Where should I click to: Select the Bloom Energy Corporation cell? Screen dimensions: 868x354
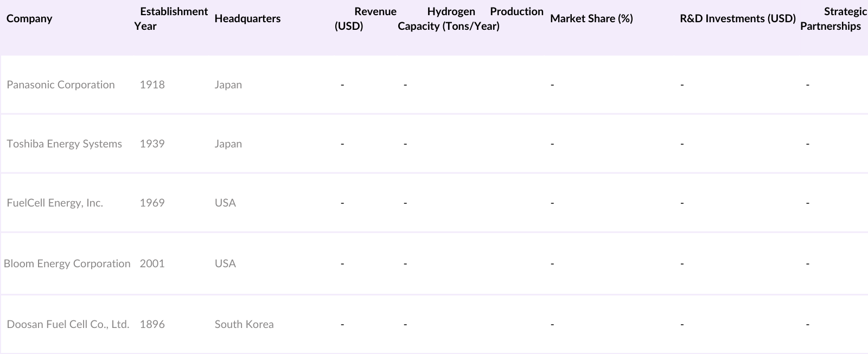click(67, 263)
